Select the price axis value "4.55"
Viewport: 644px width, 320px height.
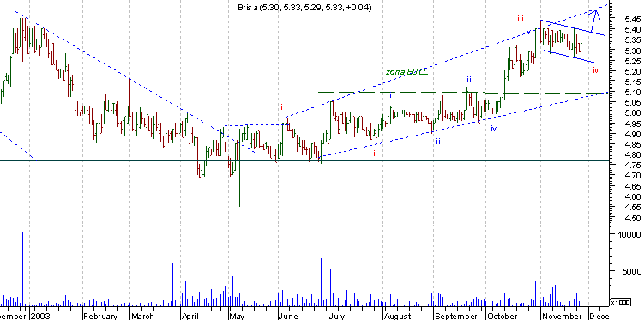pos(632,207)
